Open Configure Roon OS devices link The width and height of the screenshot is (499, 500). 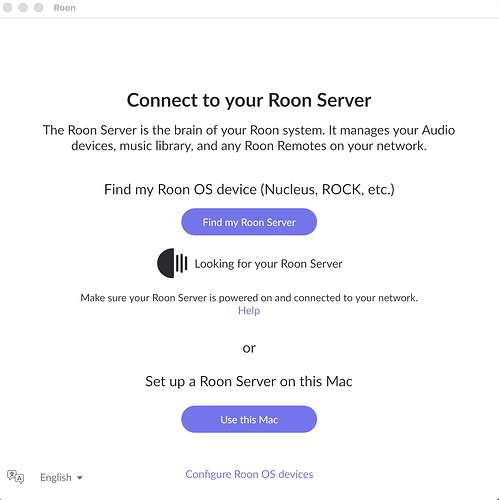click(249, 474)
